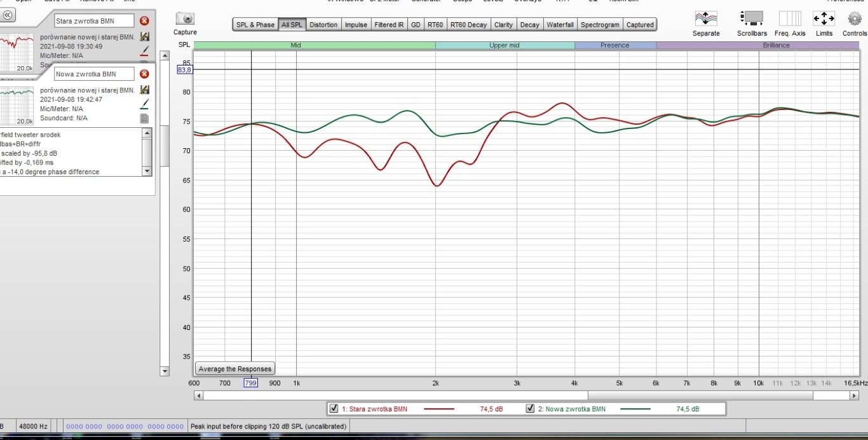
Task: Remove the Nowa zwrotka BMN measurement
Action: click(144, 74)
